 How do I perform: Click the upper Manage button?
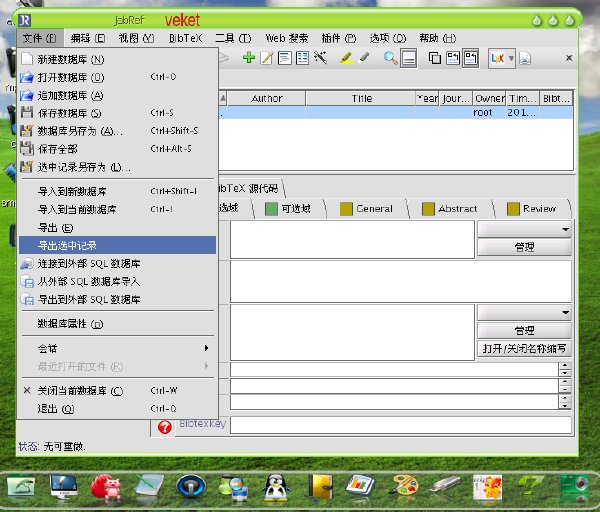[525, 247]
